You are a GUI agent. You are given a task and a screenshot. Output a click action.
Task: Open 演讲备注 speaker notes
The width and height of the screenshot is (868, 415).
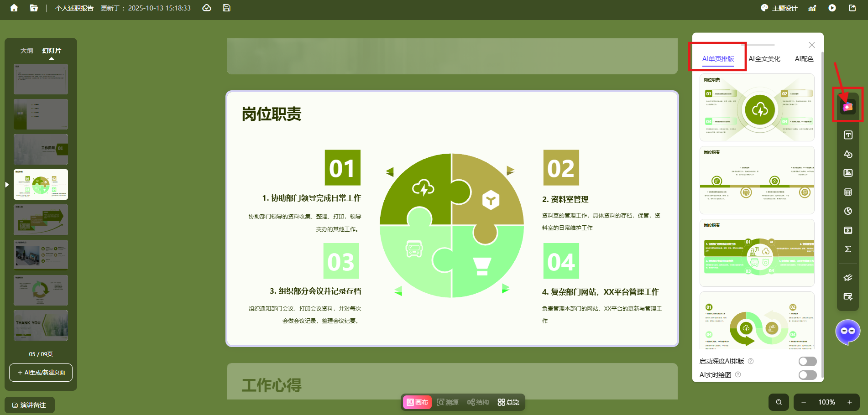29,405
